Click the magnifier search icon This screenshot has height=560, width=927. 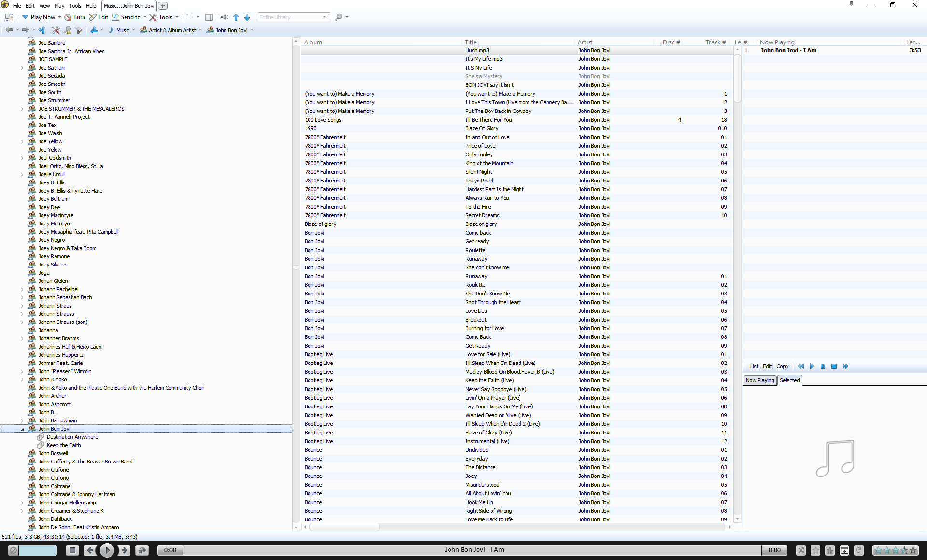click(339, 17)
